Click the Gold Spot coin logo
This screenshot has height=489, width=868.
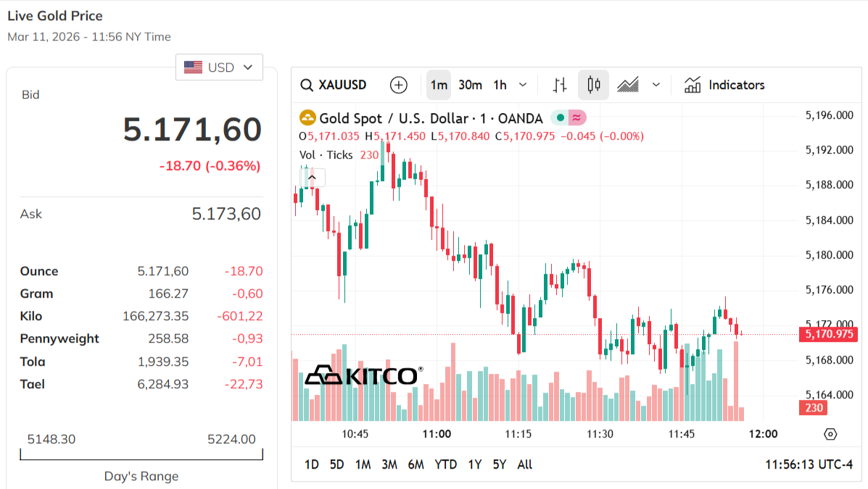coord(308,117)
